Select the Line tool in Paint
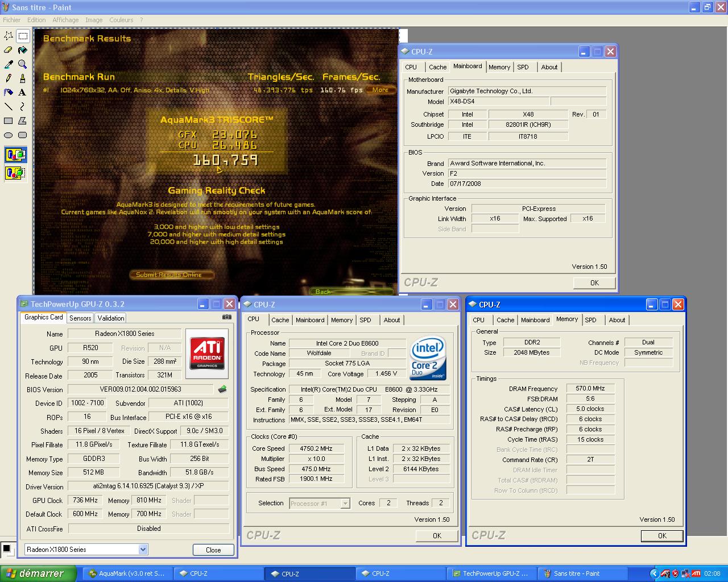This screenshot has width=728, height=582. tap(9, 106)
